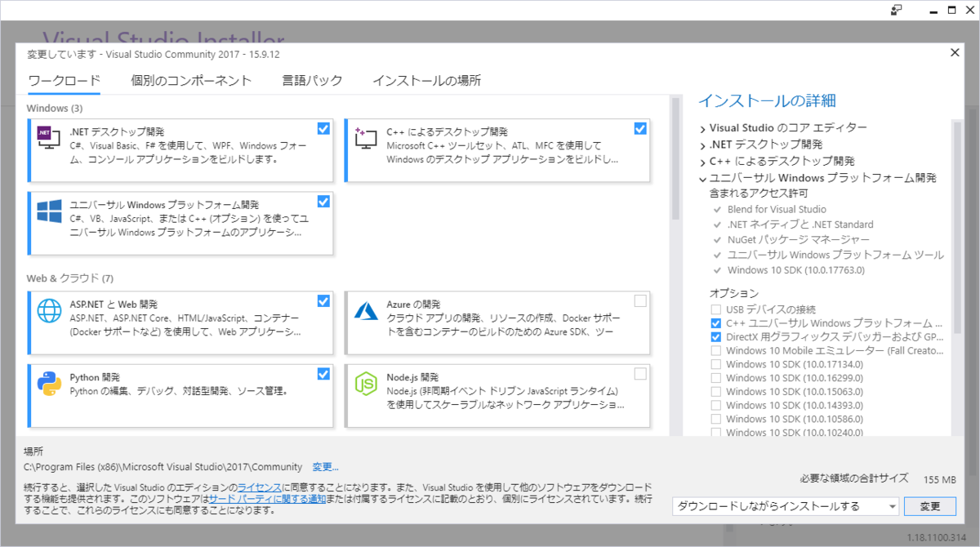Check the Azure の開発 workload checkbox
This screenshot has height=547, width=980.
pyautogui.click(x=639, y=300)
